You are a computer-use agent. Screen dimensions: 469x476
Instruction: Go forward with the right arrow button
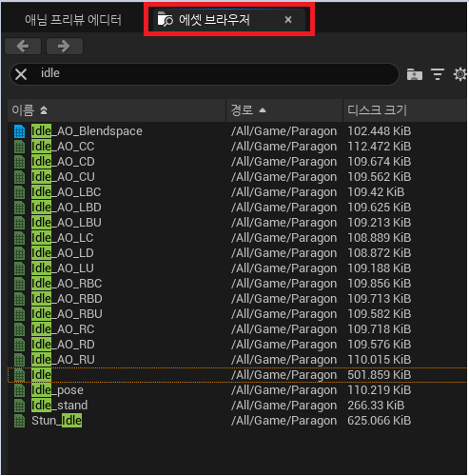coord(65,47)
